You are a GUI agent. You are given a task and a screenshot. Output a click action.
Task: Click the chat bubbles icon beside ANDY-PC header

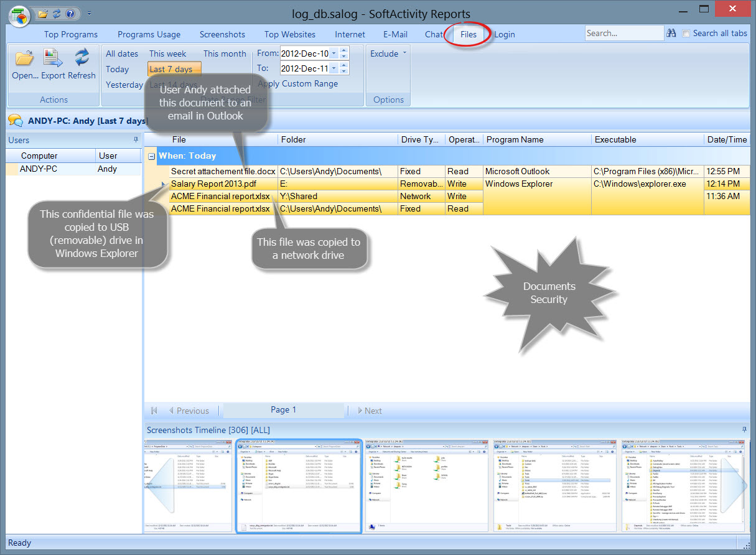16,121
